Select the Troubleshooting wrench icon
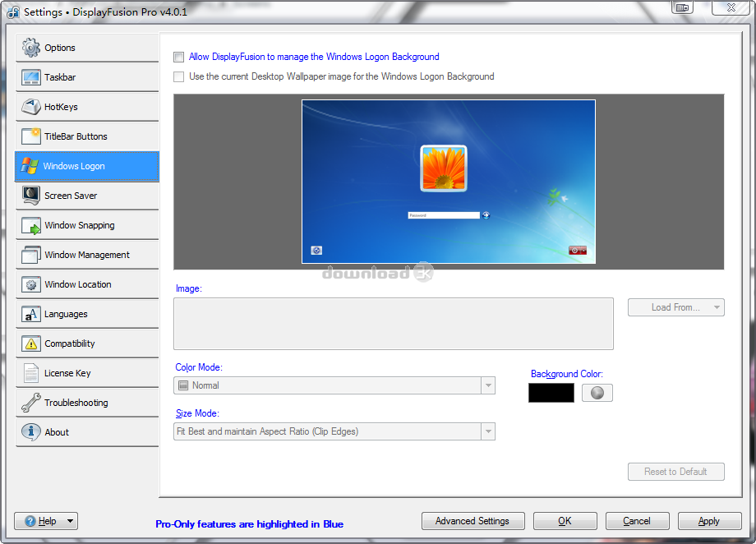The height and width of the screenshot is (544, 756). coord(31,403)
